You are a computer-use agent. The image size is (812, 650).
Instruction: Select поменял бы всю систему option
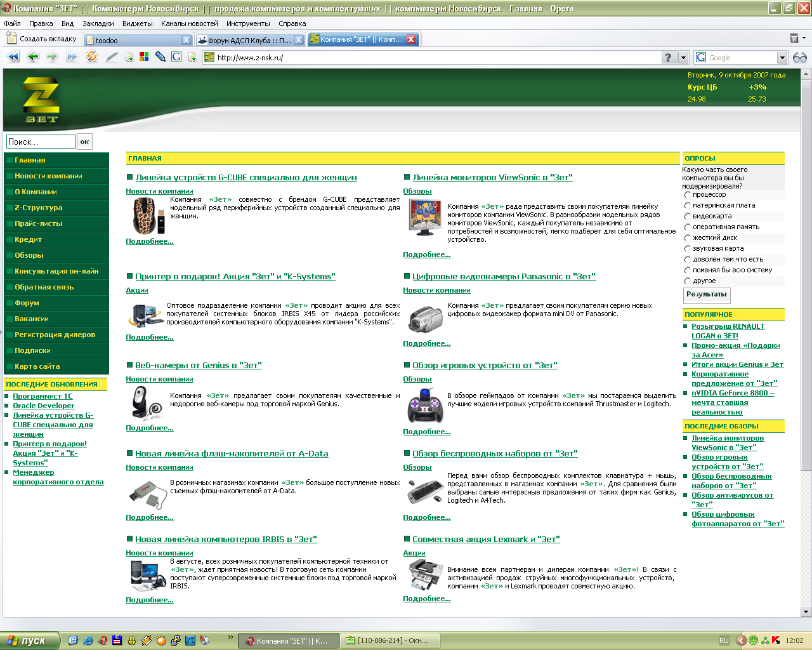point(687,270)
